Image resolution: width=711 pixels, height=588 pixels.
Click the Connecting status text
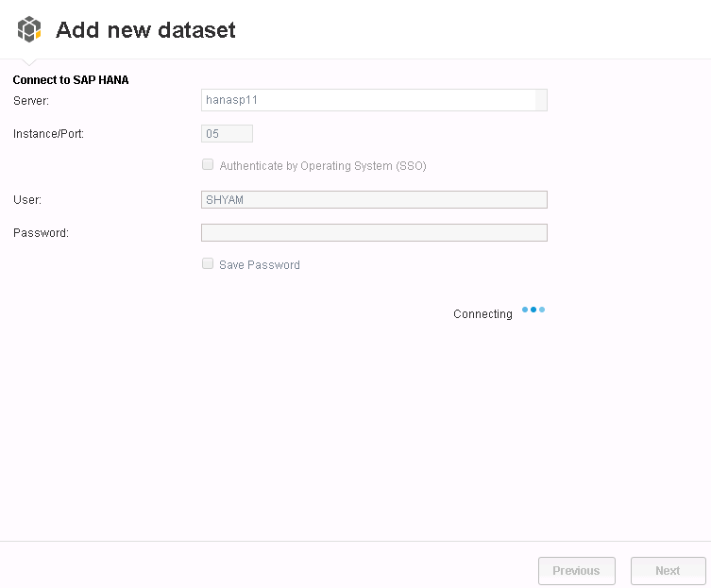[x=482, y=313]
